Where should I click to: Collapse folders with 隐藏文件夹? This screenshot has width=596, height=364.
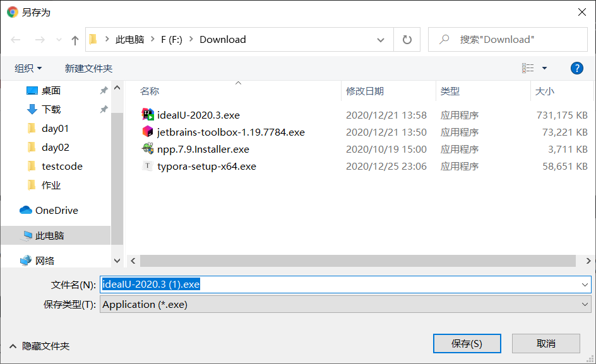click(40, 346)
